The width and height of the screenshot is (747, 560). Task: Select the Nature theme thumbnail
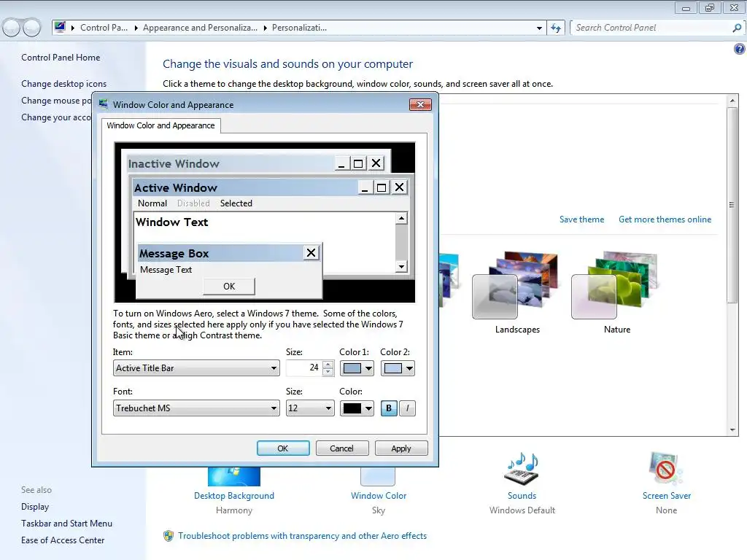coord(616,285)
